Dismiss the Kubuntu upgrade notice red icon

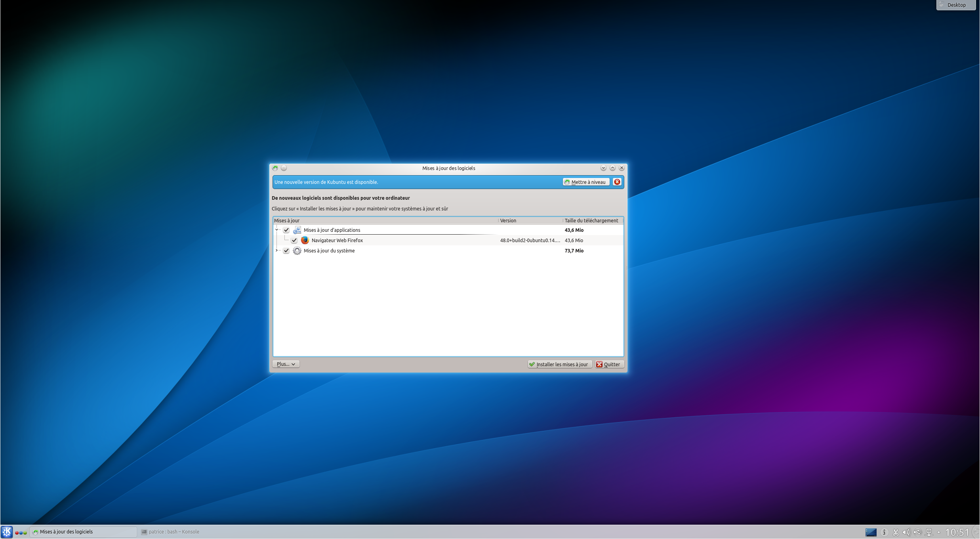(617, 182)
